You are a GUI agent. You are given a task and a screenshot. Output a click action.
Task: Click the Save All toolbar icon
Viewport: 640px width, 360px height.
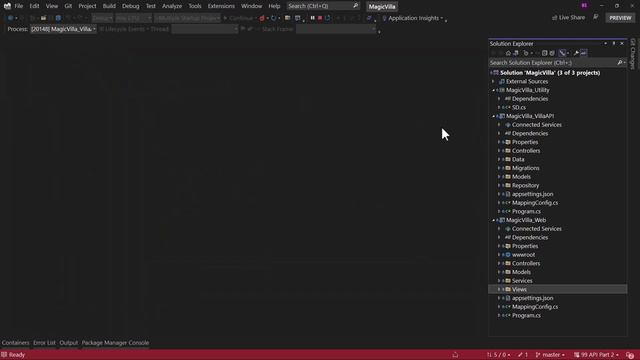(58, 18)
